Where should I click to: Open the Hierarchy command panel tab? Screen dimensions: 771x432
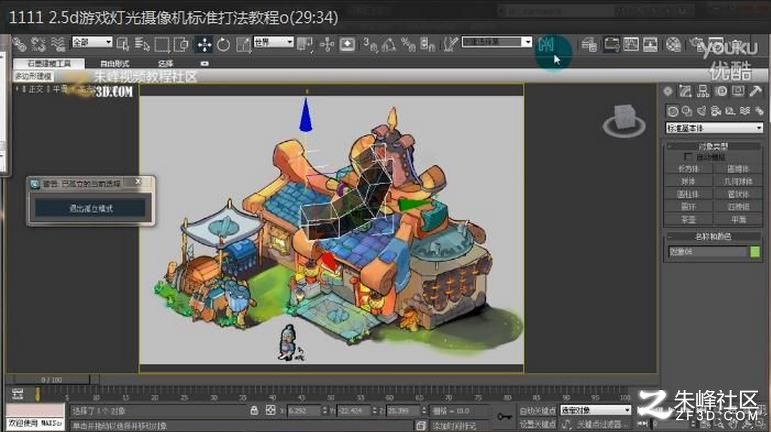pos(703,91)
